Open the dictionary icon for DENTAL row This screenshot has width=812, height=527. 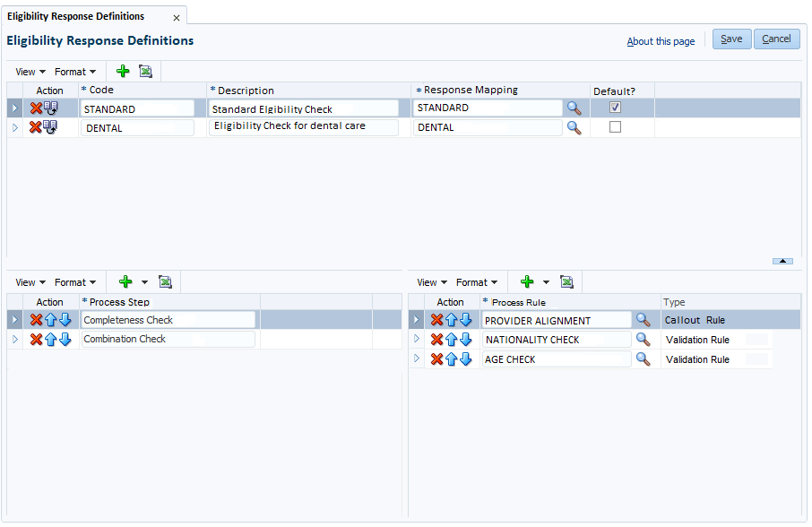pyautogui.click(x=50, y=127)
